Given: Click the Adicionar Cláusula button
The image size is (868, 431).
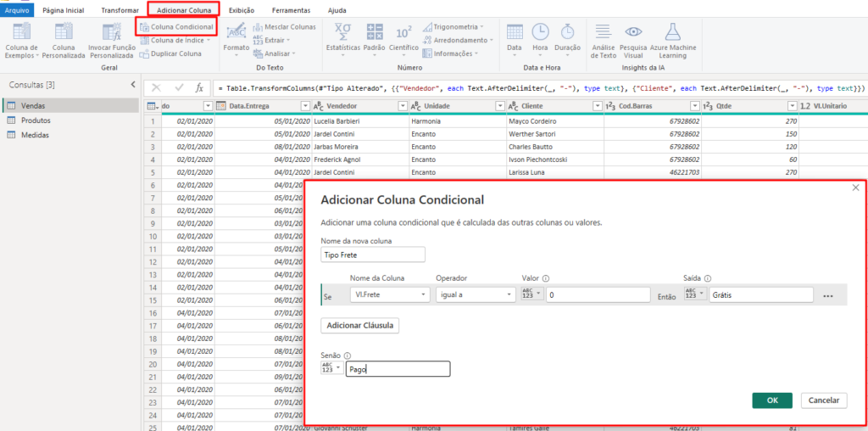Looking at the screenshot, I should click(359, 325).
